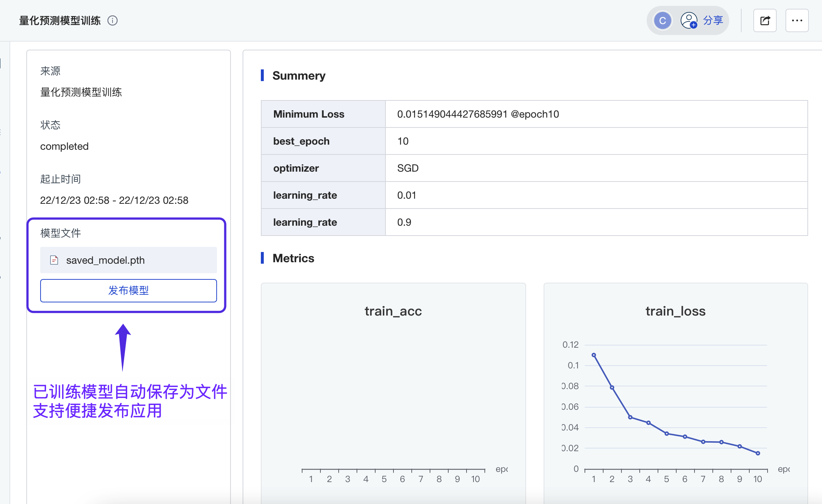Screen dimensions: 822x504
Task: Select the best_epoch value 10
Action: 403,141
